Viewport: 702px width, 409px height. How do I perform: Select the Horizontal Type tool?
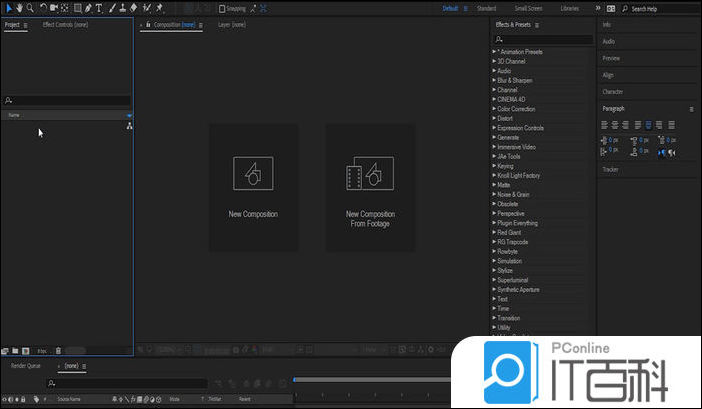coord(99,8)
